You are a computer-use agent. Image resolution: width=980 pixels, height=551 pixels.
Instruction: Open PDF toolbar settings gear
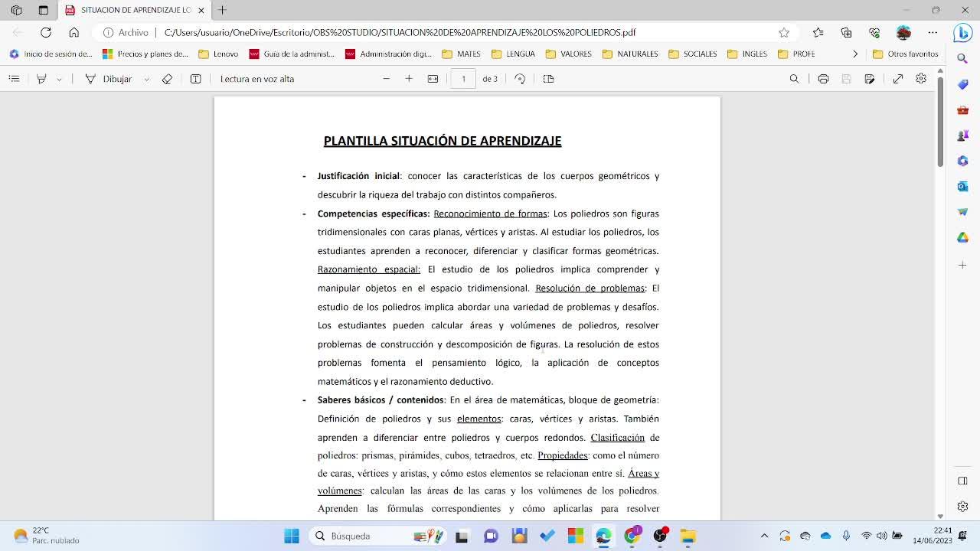click(921, 79)
